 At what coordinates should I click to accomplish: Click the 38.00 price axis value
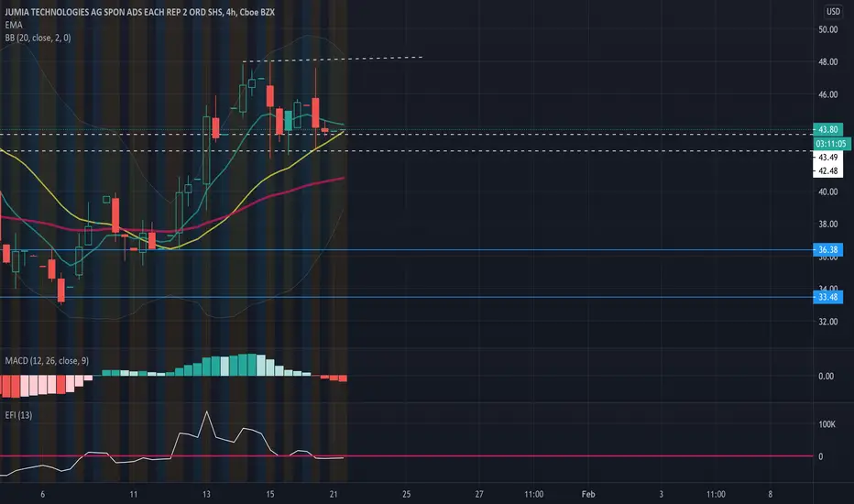pyautogui.click(x=827, y=224)
